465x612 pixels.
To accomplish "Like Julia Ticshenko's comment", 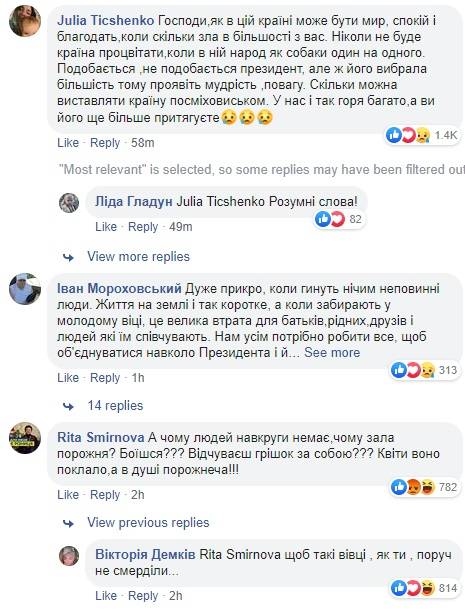I will click(68, 143).
